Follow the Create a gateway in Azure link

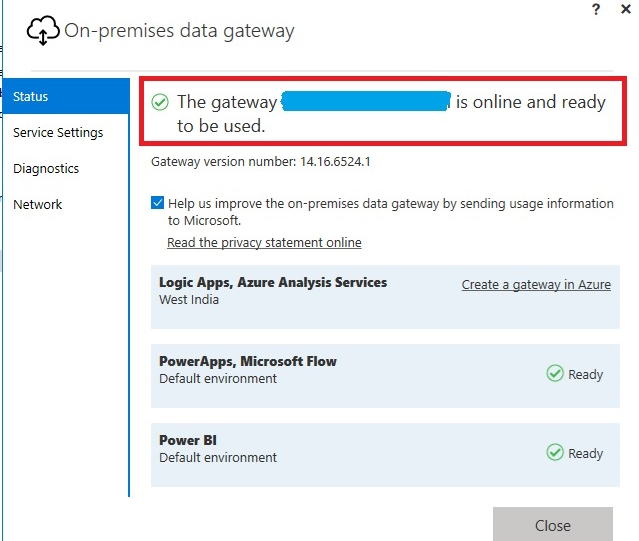tap(536, 285)
